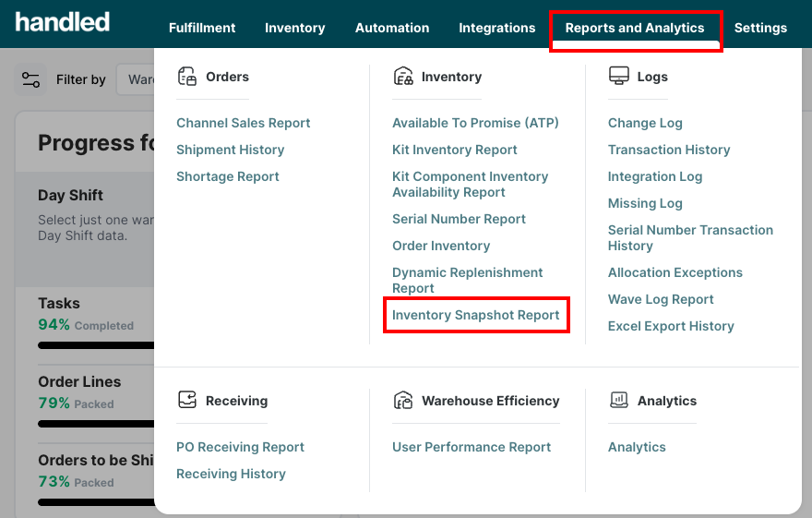Click the Tasks progress bar
The width and height of the screenshot is (812, 518).
click(x=96, y=345)
